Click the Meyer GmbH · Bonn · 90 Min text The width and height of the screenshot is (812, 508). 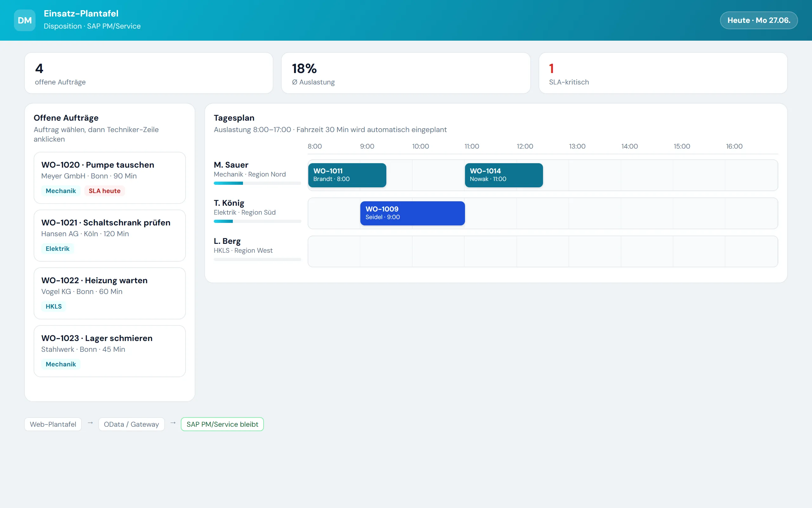(x=89, y=176)
